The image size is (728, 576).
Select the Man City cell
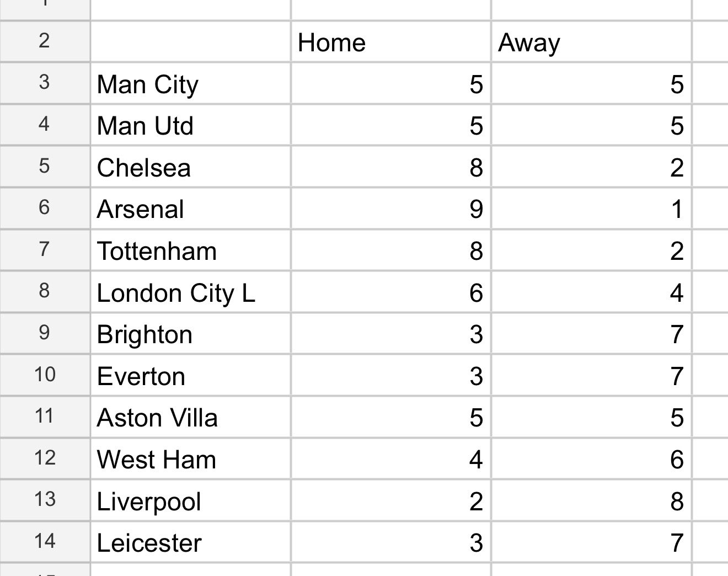190,84
